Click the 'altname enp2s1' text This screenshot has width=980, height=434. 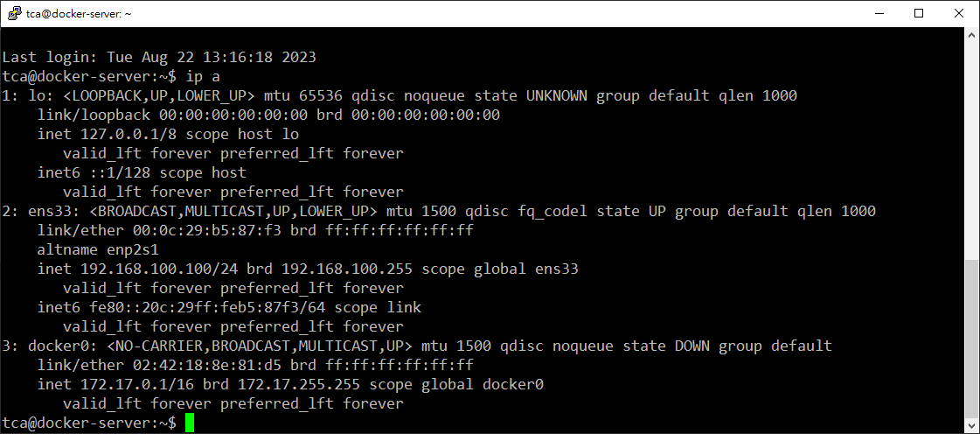(x=98, y=250)
